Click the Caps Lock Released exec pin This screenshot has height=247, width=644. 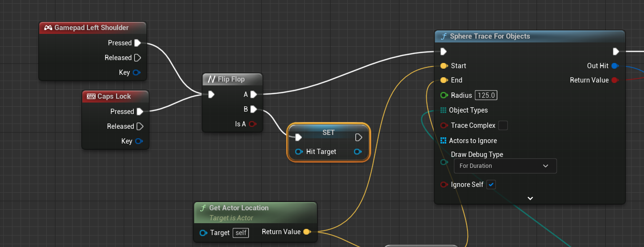tap(140, 126)
